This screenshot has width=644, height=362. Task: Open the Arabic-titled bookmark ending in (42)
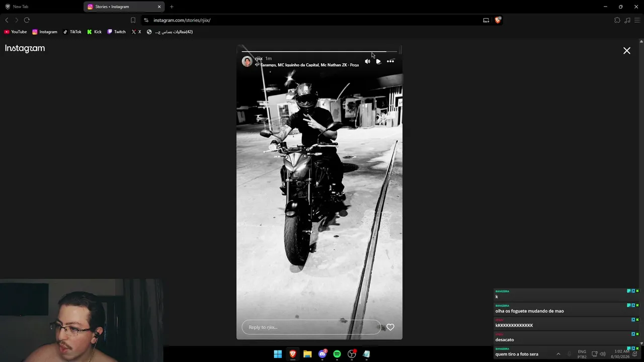click(170, 32)
